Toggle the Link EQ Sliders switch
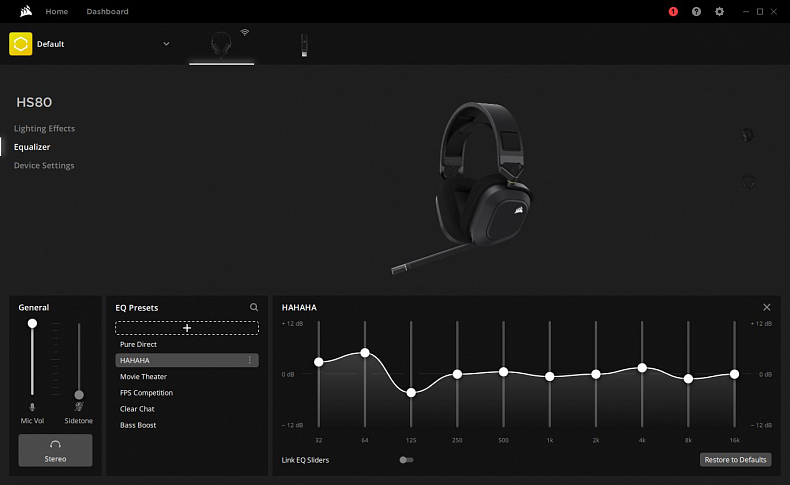 tap(406, 460)
